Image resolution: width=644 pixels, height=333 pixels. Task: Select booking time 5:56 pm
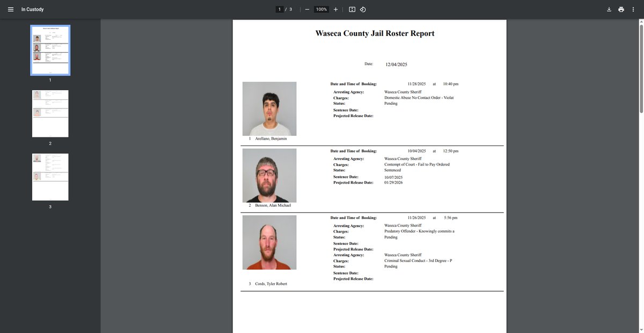tap(452, 218)
